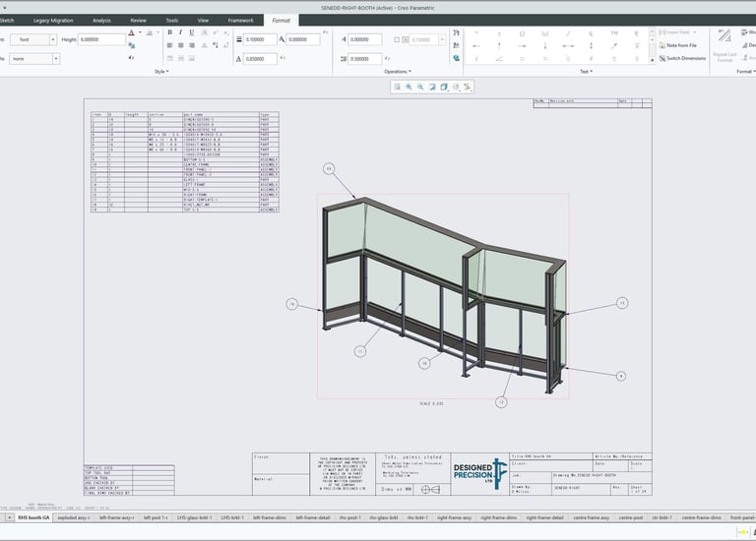Open the Tools ribbon tab
The width and height of the screenshot is (756, 541).
(x=172, y=21)
